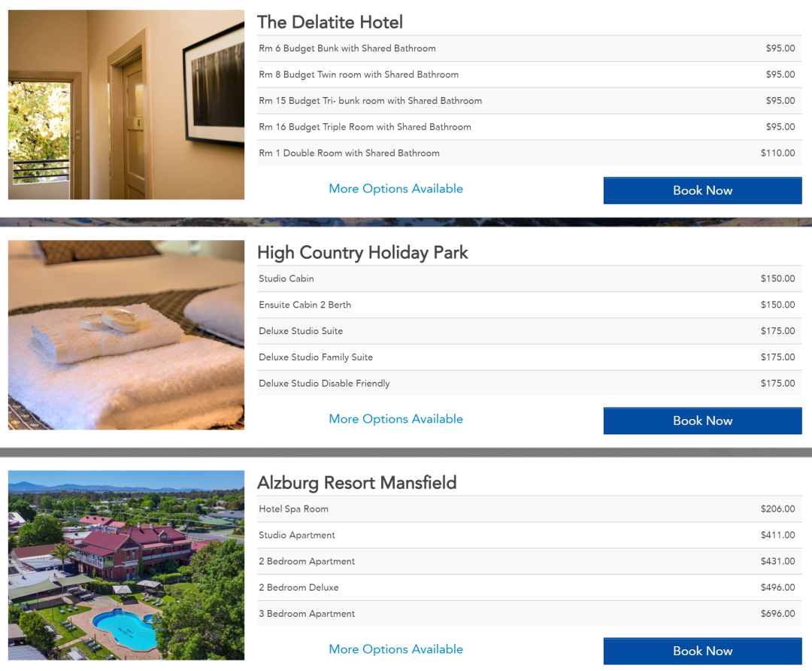
Task: Click Book Now for High Country Holiday Park
Action: click(702, 421)
